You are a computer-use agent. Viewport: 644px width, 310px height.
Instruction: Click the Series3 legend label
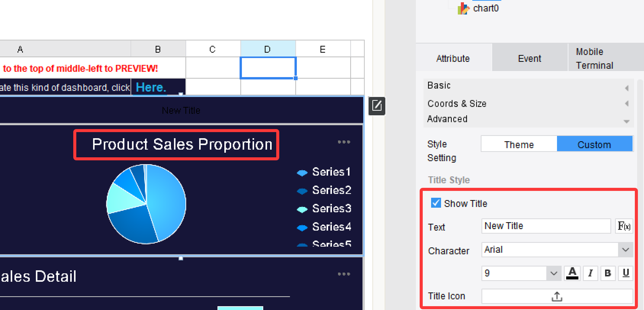click(332, 208)
